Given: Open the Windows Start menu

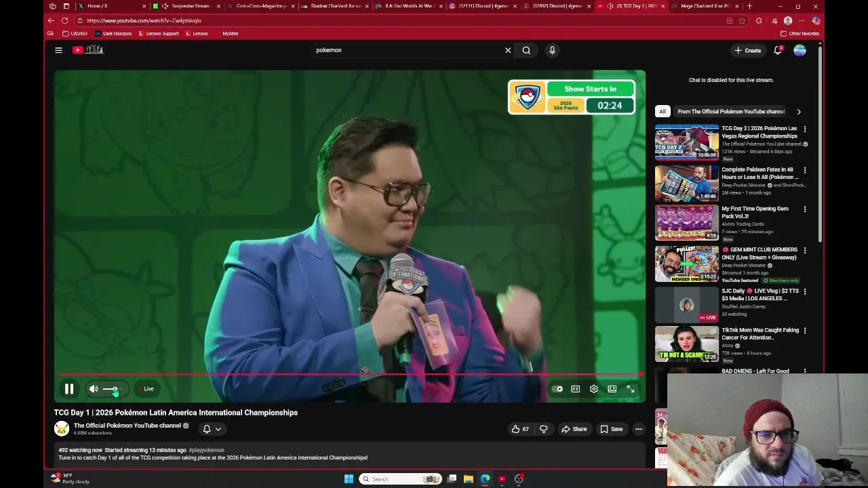Looking at the screenshot, I should (349, 479).
